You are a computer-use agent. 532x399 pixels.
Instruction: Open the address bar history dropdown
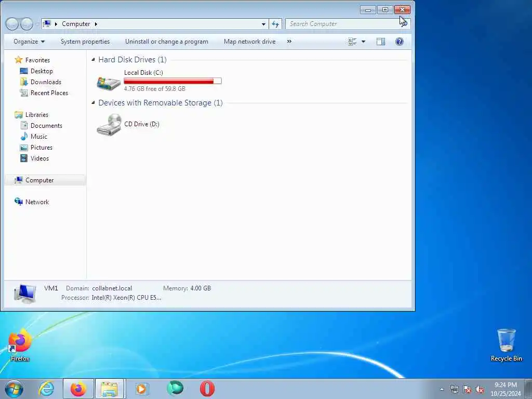coord(263,24)
